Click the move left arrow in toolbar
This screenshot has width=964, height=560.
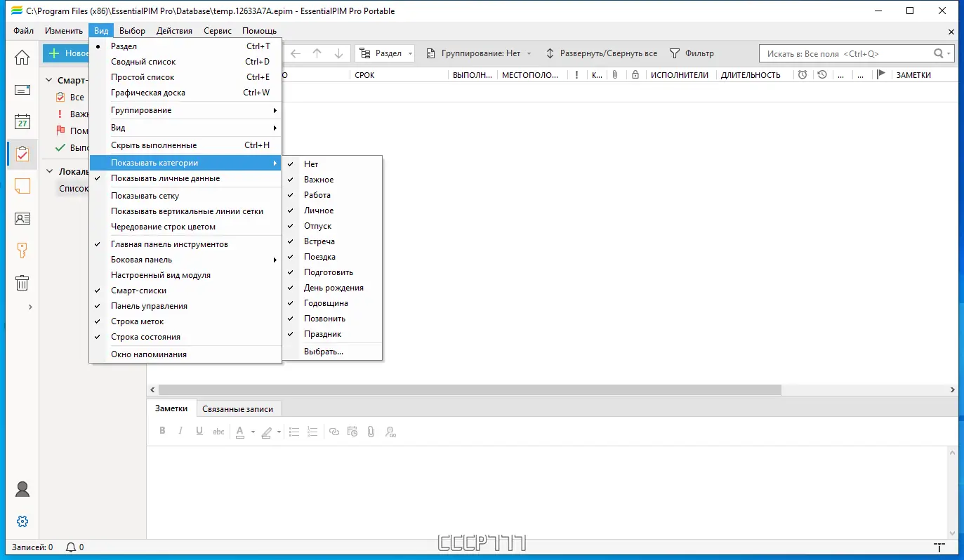(x=295, y=53)
